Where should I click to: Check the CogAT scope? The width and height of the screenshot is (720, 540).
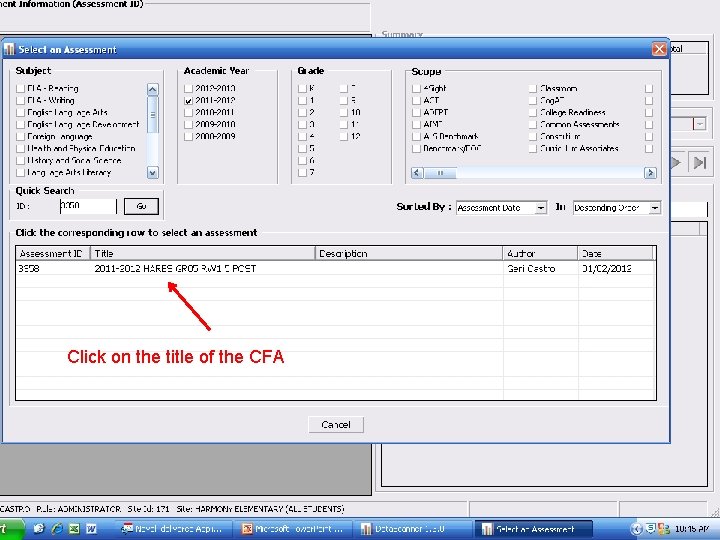(533, 101)
